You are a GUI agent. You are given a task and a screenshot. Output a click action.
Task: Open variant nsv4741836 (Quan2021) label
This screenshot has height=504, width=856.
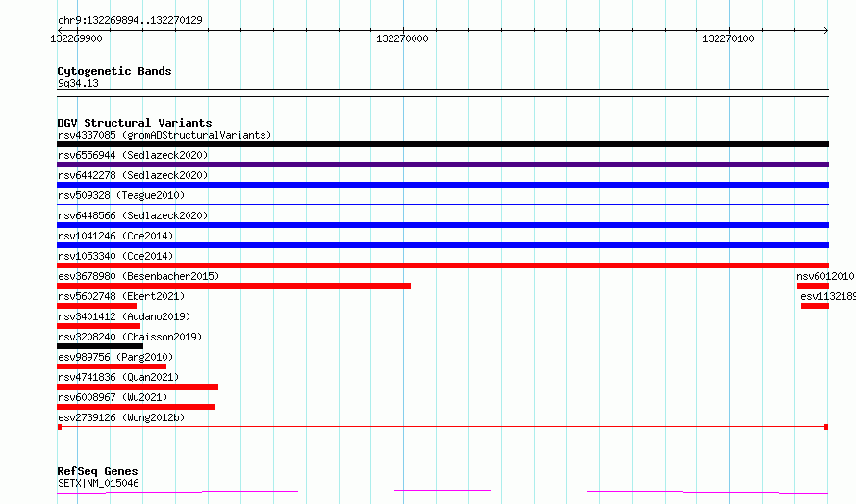(x=118, y=377)
